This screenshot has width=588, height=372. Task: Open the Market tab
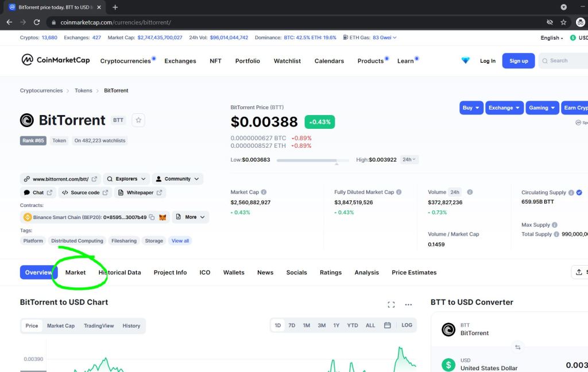pos(75,273)
